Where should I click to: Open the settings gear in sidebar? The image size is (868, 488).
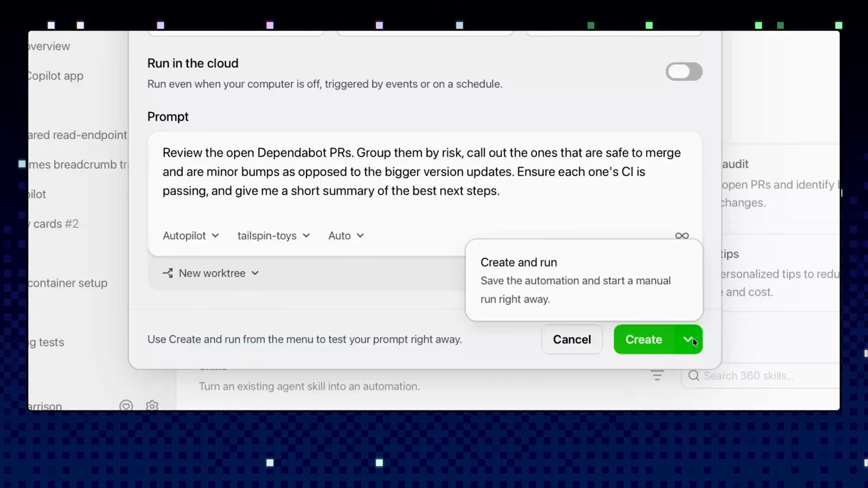[152, 405]
